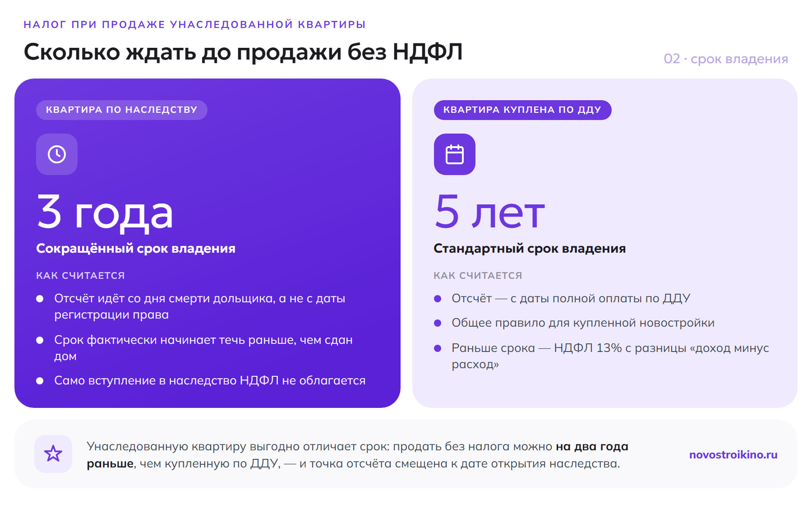
Task: Click the calendar icon in the ДДУ card
Action: click(455, 154)
